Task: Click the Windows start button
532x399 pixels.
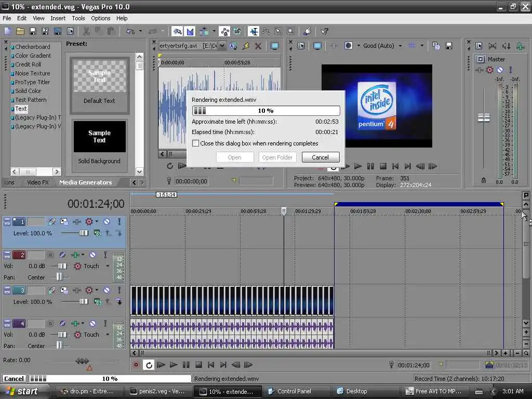Action: tap(23, 391)
